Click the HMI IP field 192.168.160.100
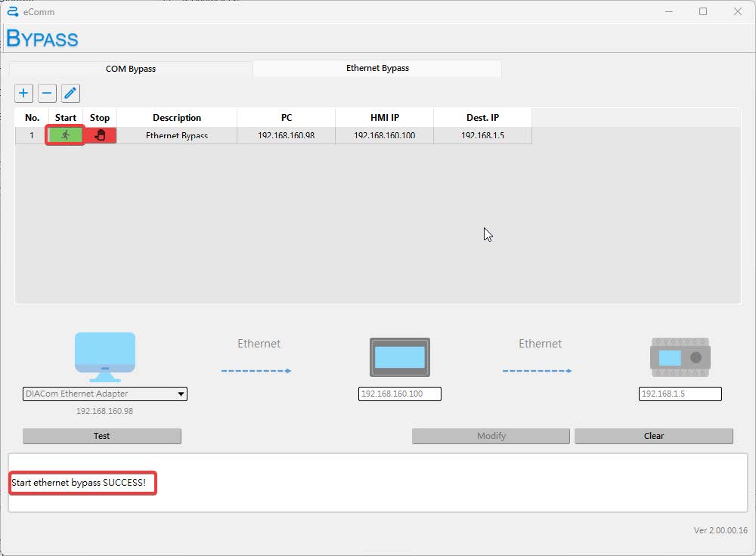The width and height of the screenshot is (756, 556). click(399, 394)
